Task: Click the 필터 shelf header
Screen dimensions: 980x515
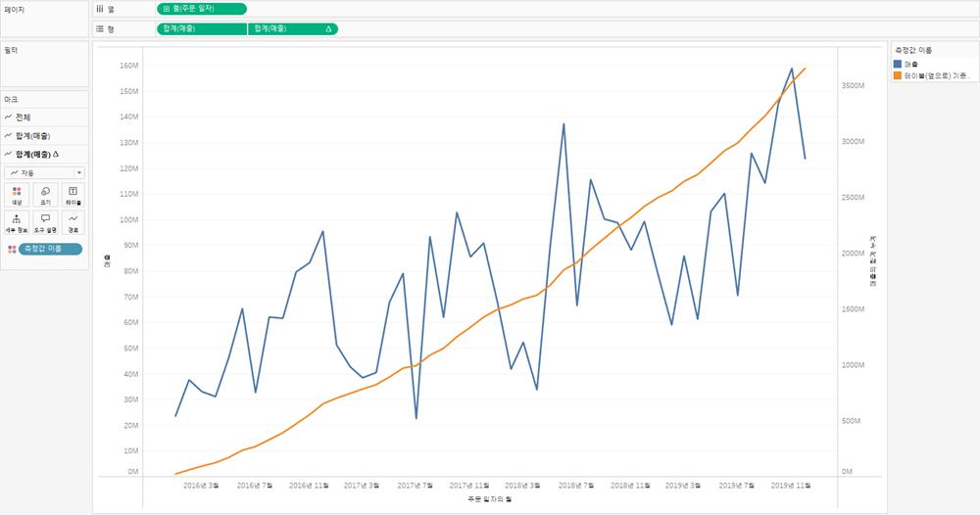Action: pos(11,50)
